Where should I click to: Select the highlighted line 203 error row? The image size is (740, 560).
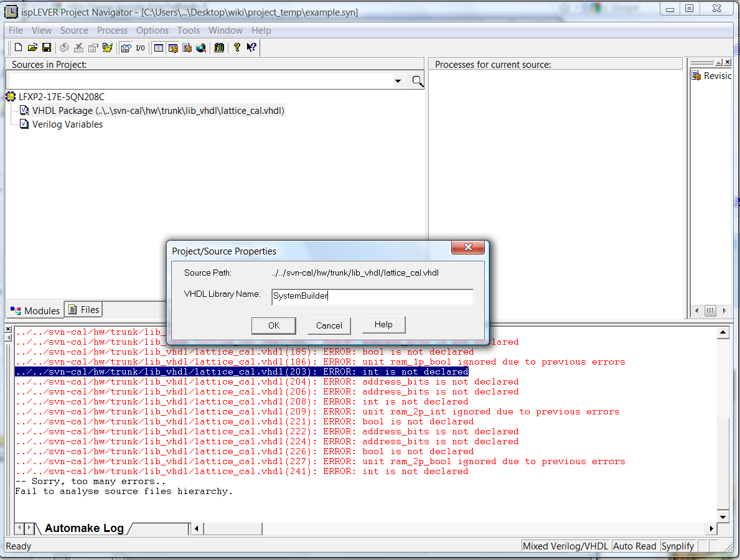point(242,371)
